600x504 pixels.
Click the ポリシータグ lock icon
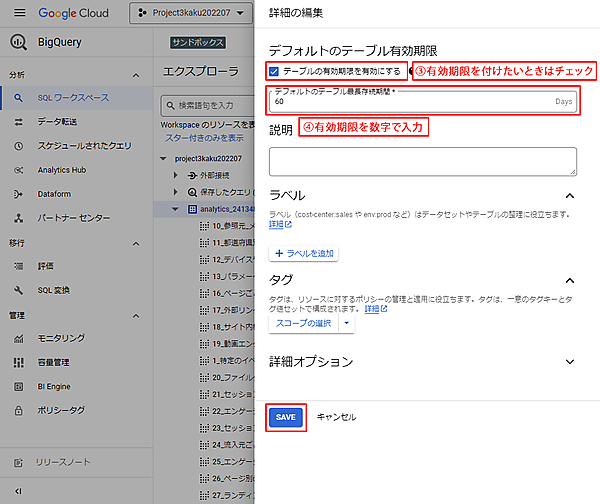click(x=18, y=410)
